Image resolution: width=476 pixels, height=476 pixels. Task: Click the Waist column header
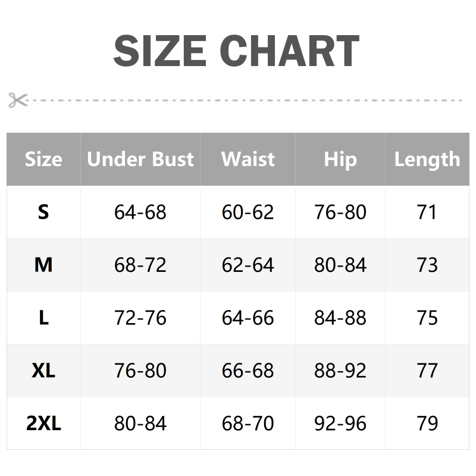[x=248, y=159]
